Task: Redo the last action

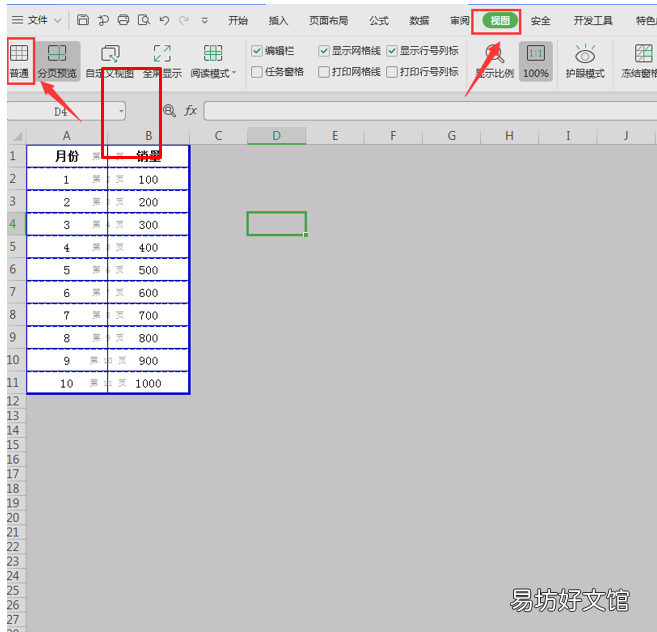Action: 184,20
